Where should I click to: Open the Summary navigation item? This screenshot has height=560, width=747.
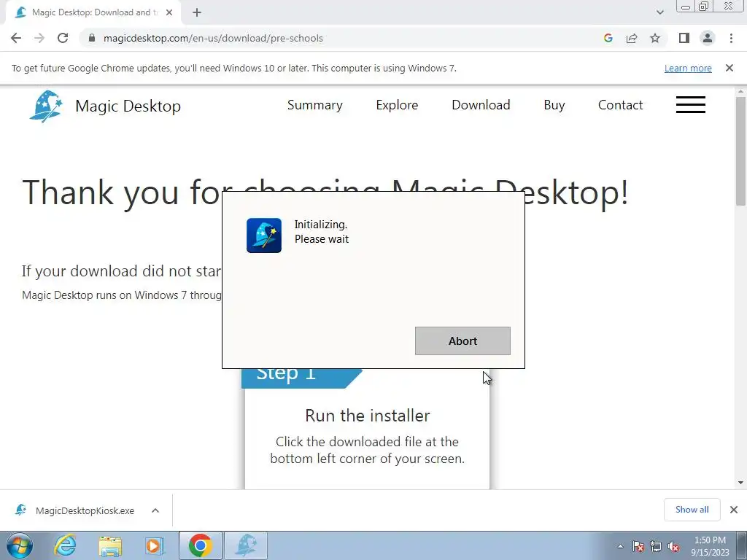coord(315,105)
